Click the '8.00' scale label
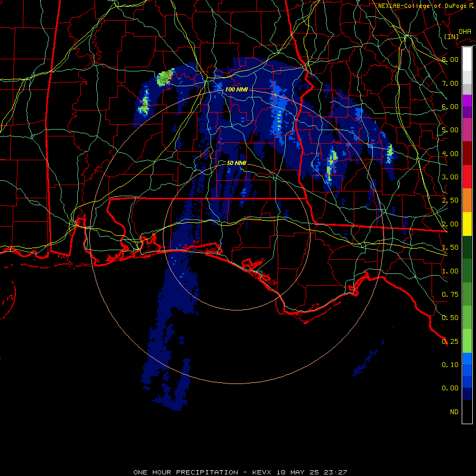The height and width of the screenshot is (476, 476). coord(450,59)
